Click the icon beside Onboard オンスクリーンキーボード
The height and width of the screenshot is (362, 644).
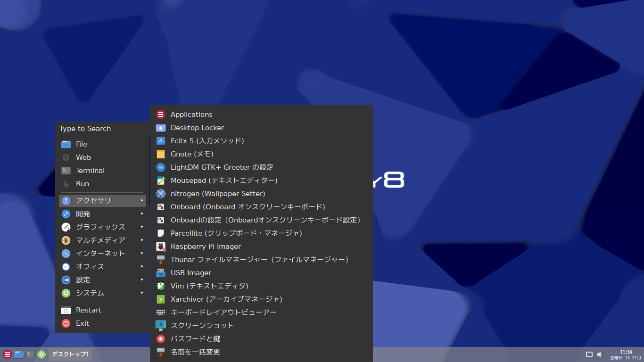pyautogui.click(x=161, y=207)
